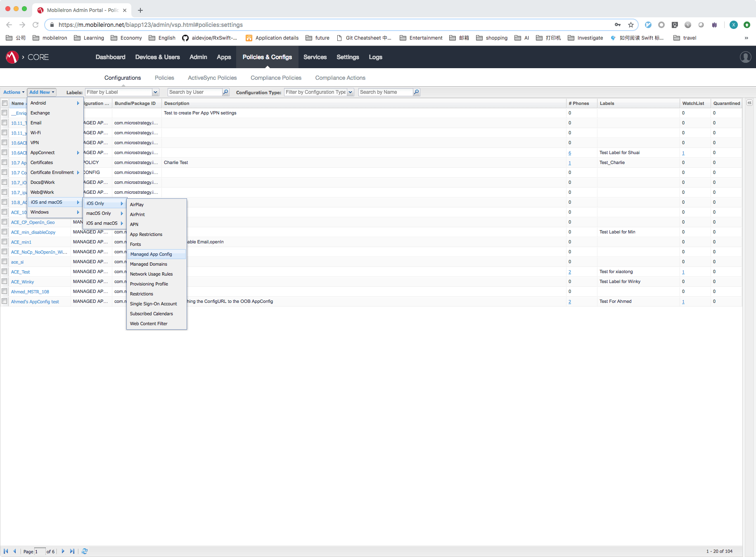Bookmark this page with star icon

pos(631,25)
